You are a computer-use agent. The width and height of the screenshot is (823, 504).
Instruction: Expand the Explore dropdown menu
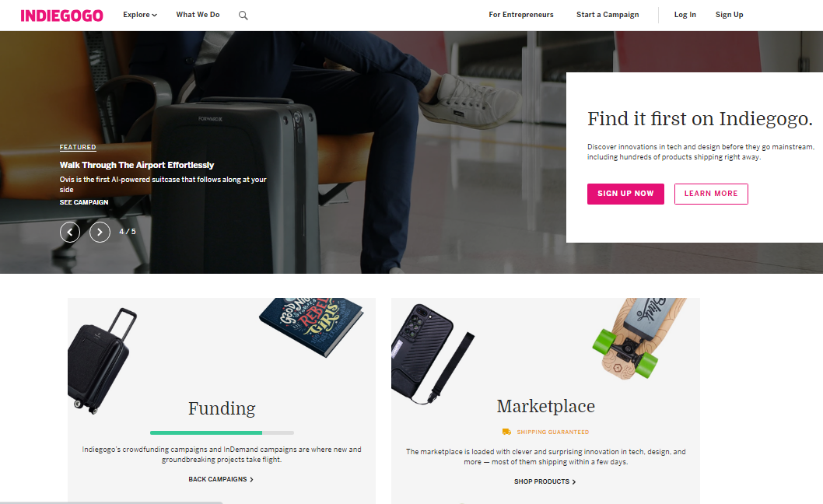140,15
